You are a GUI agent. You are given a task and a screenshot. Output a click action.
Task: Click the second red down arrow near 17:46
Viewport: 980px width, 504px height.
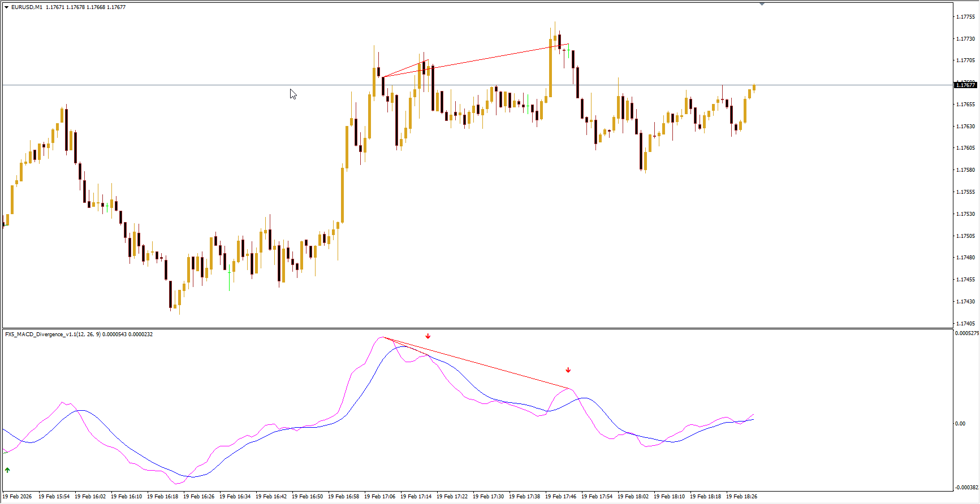point(568,370)
